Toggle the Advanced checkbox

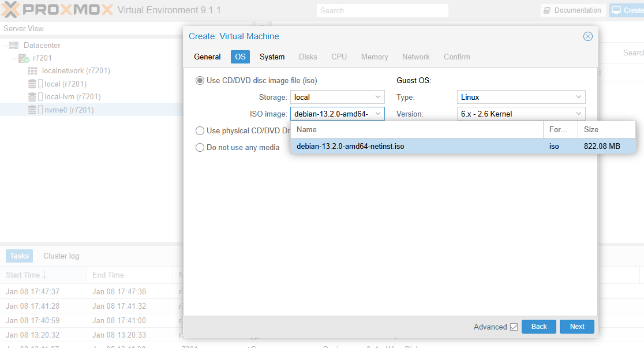coord(514,327)
